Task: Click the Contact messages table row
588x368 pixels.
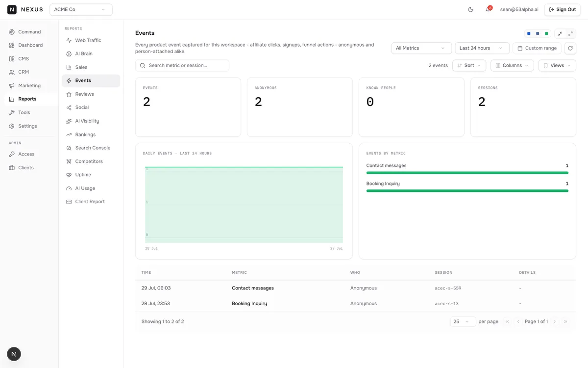Action: 356,288
